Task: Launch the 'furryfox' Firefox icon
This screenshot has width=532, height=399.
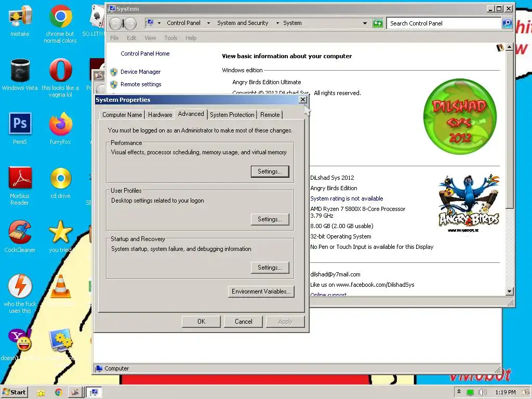Action: [x=60, y=124]
